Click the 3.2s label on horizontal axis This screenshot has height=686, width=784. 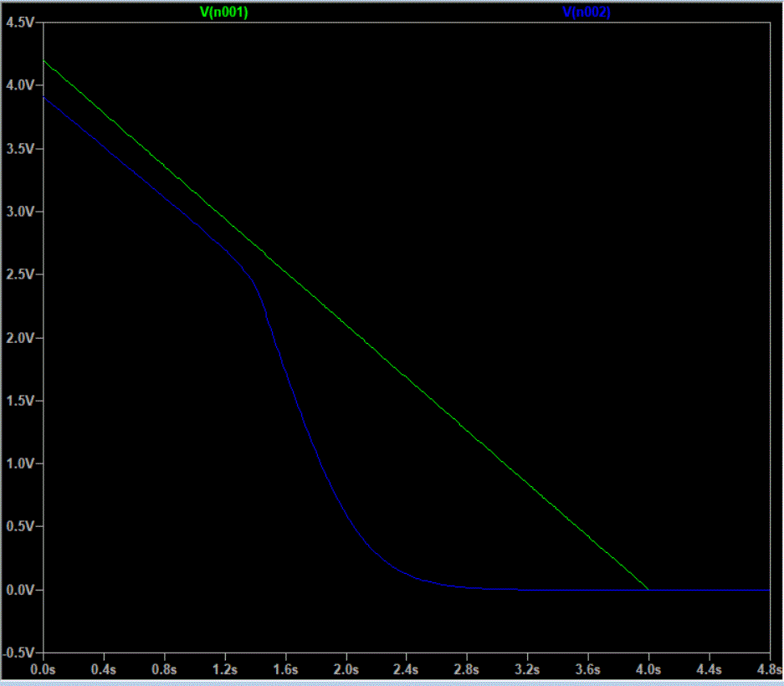[x=528, y=669]
